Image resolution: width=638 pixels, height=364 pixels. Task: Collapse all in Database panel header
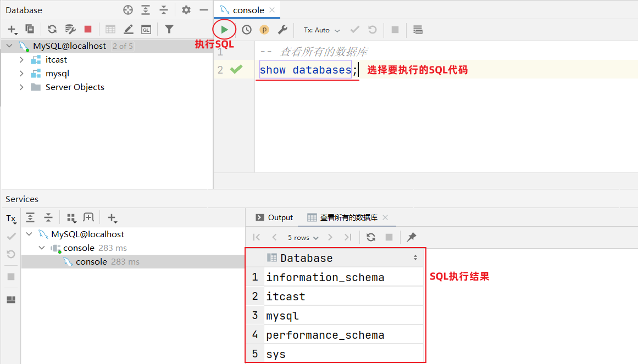point(164,10)
